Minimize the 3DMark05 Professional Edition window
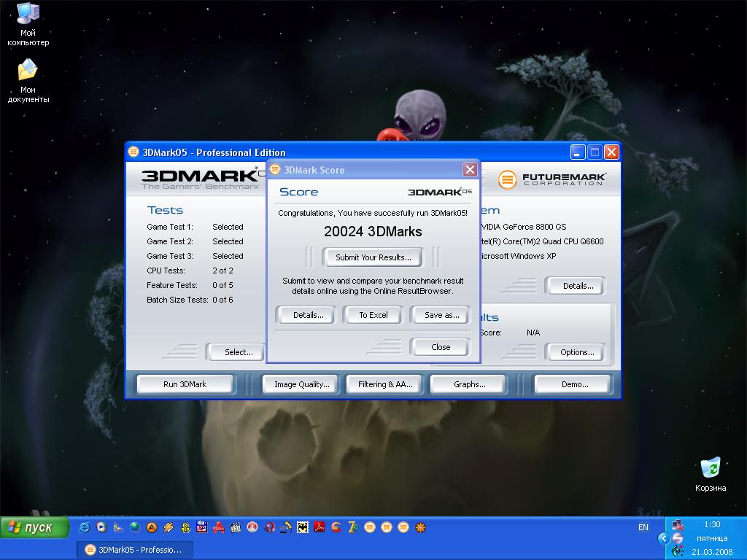 (578, 152)
